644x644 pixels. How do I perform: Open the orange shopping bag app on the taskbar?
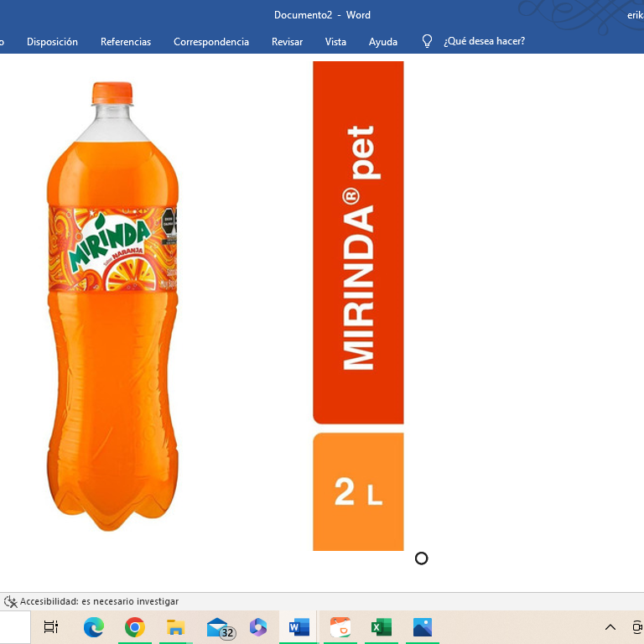(x=340, y=627)
